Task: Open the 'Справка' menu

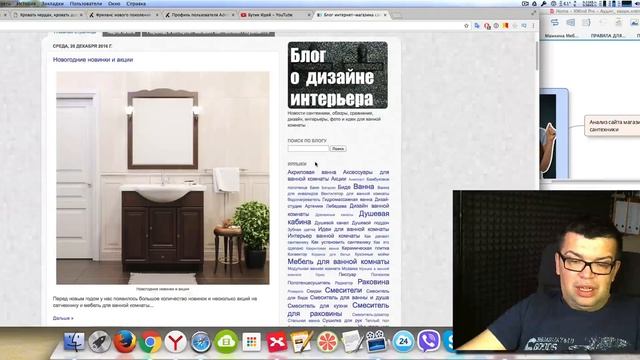Action: coord(136,4)
